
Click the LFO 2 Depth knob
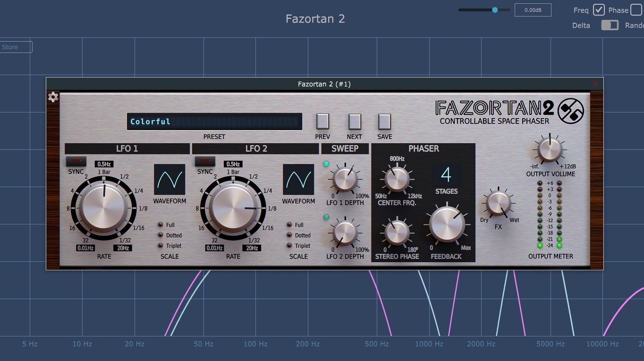click(345, 234)
